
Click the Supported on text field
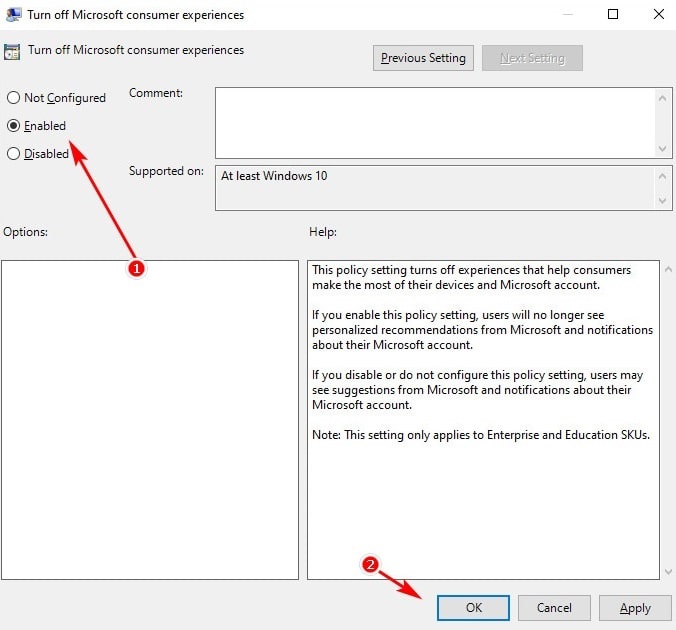(x=435, y=188)
